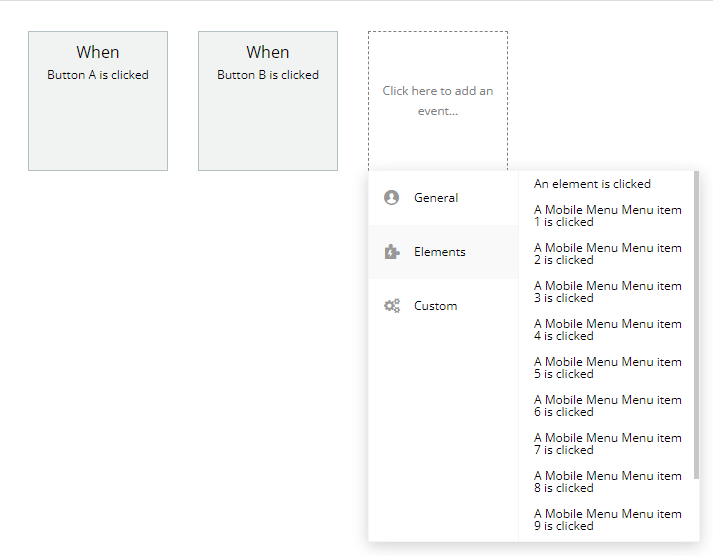Click the Custom gears icon

pos(392,306)
